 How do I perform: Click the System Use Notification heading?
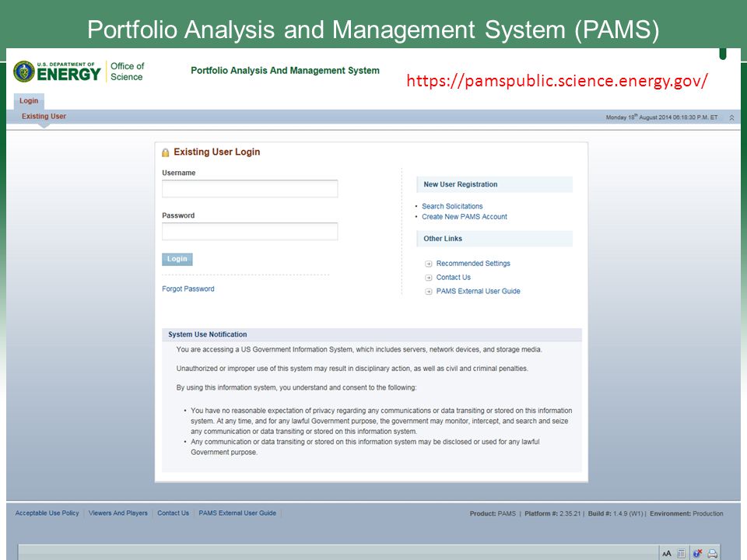(208, 334)
